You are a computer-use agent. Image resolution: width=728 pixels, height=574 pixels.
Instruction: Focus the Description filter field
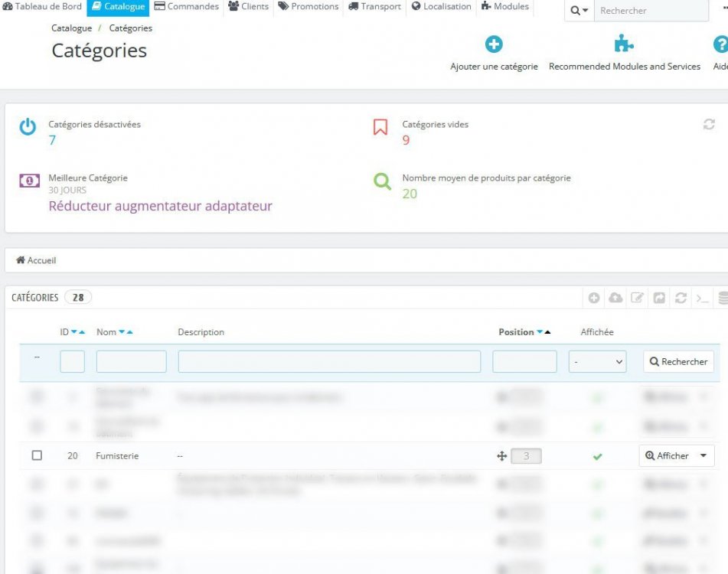329,361
